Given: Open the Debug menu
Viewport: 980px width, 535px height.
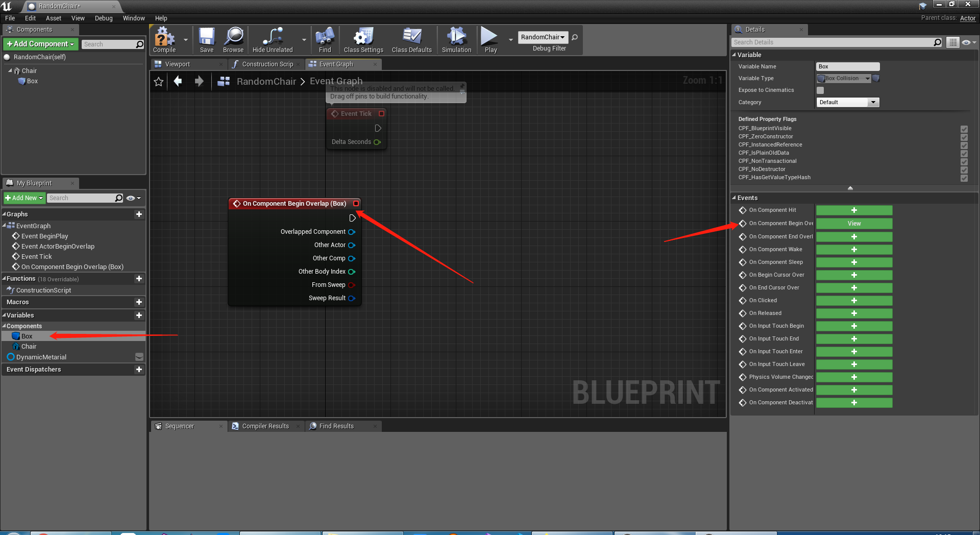Looking at the screenshot, I should pyautogui.click(x=104, y=18).
